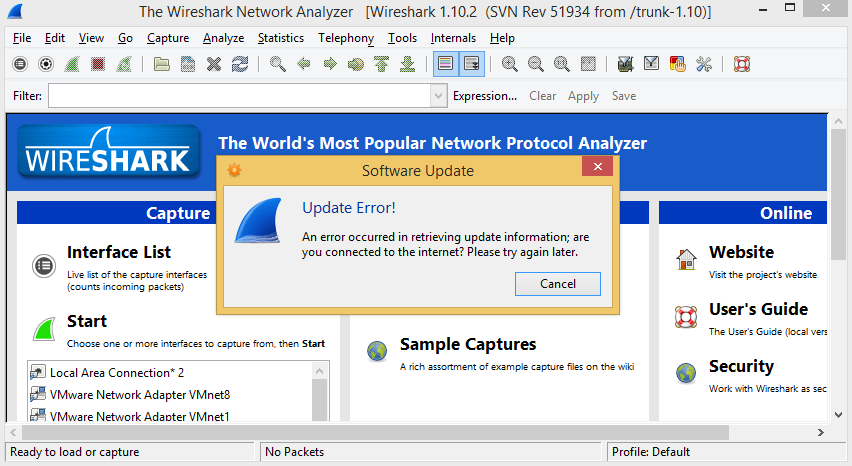The image size is (852, 466).
Task: Open capture options toolbar icon
Action: point(46,64)
